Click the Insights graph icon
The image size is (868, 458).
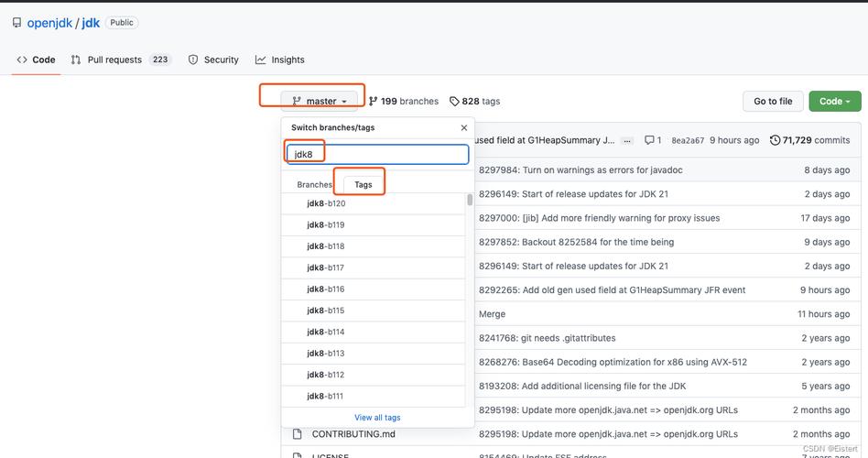coord(260,60)
